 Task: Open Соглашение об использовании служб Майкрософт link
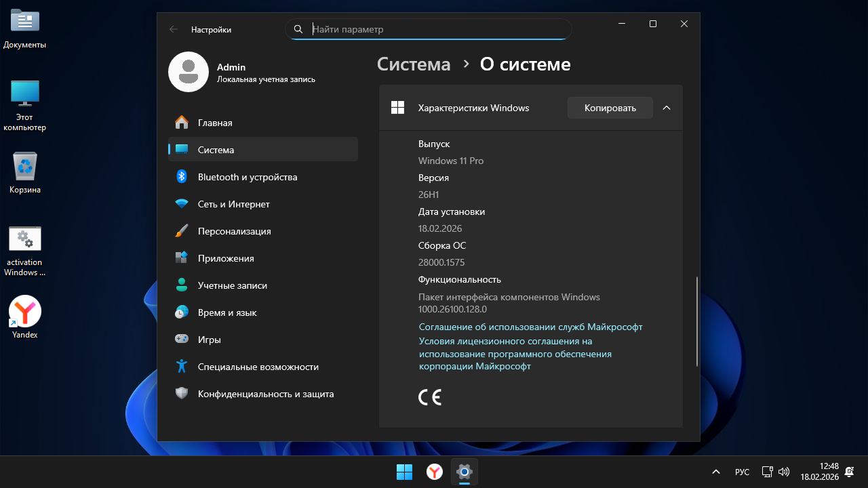point(530,327)
